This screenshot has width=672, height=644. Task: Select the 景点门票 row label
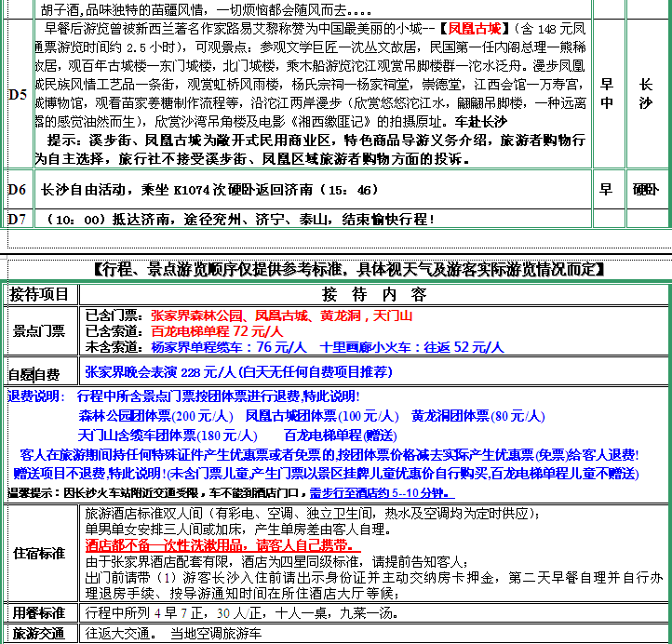tap(39, 331)
